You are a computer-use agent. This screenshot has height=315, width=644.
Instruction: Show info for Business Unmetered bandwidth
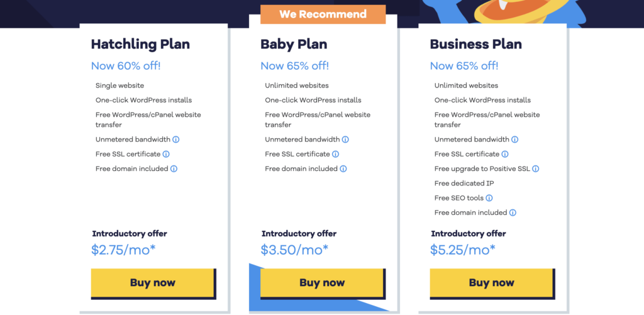[x=514, y=140]
